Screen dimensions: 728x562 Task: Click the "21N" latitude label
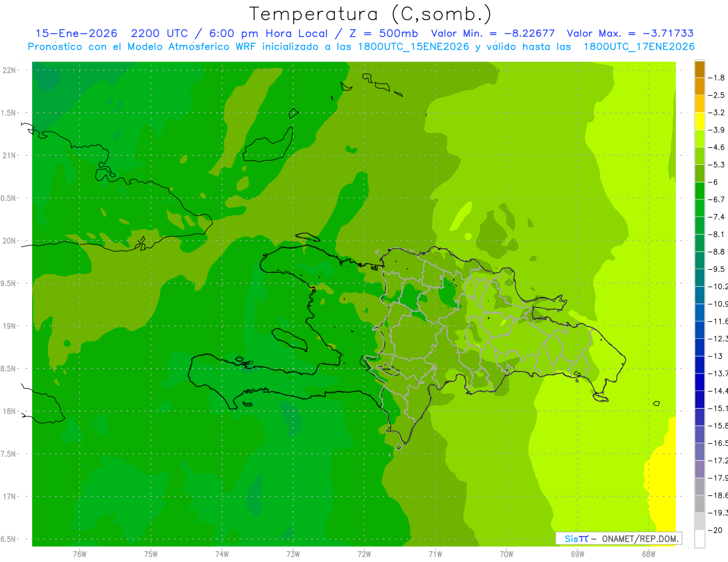click(10, 155)
